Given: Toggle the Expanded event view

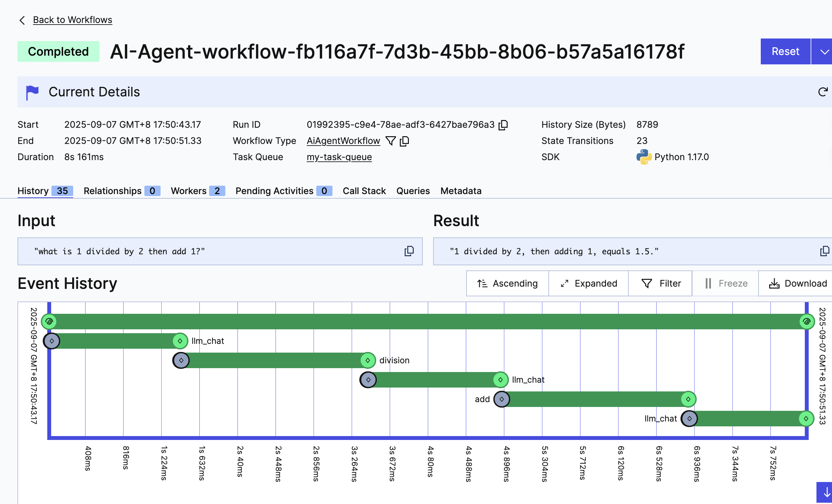Looking at the screenshot, I should coord(589,283).
